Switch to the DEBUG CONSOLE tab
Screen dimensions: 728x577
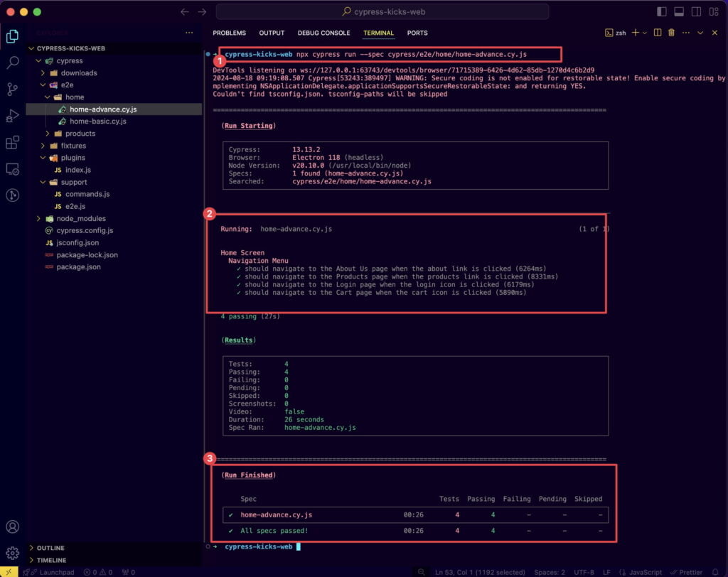(323, 33)
